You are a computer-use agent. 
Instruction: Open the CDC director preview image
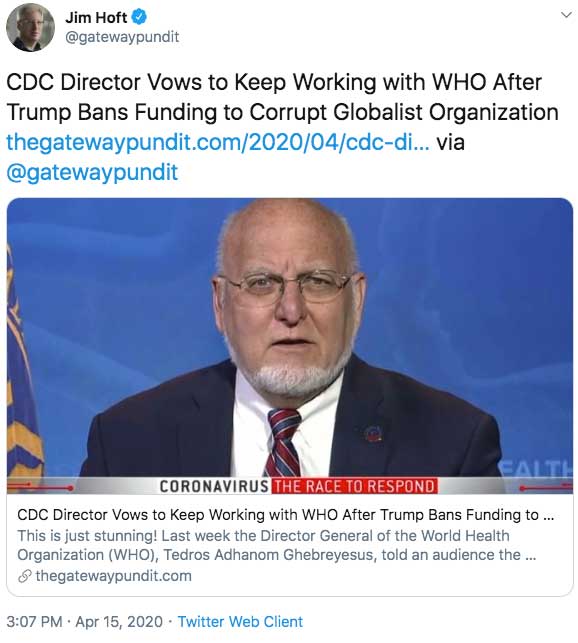coord(290,346)
